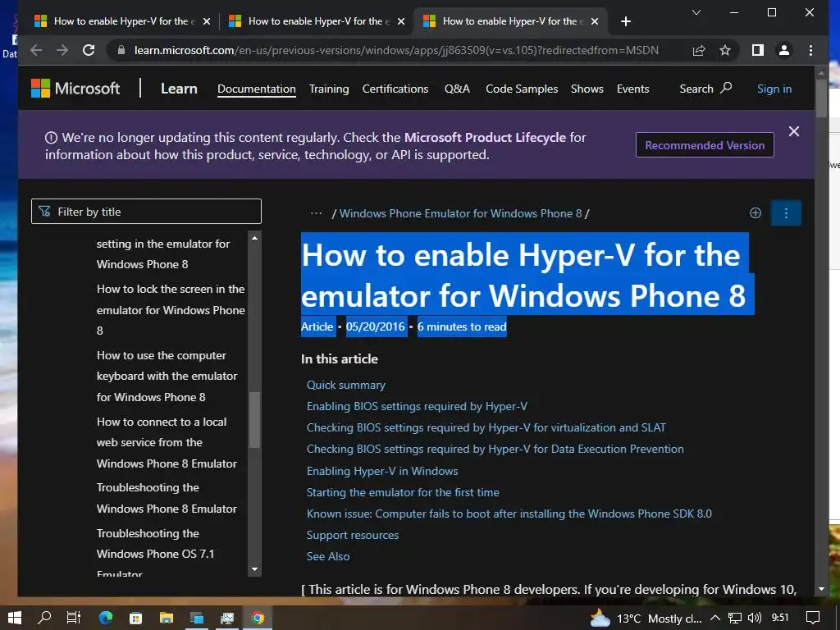This screenshot has width=840, height=630.
Task: Click the Sign in link
Action: (x=774, y=89)
